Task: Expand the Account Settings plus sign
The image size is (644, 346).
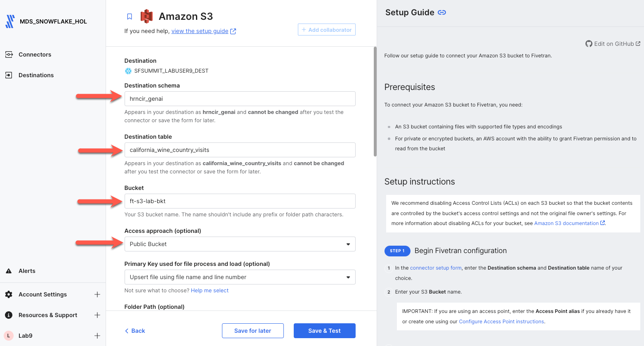Action: tap(97, 294)
